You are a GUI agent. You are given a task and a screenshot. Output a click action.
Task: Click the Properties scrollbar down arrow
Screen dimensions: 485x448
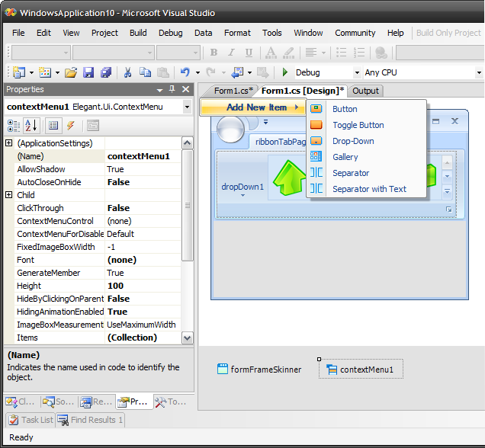click(x=187, y=338)
